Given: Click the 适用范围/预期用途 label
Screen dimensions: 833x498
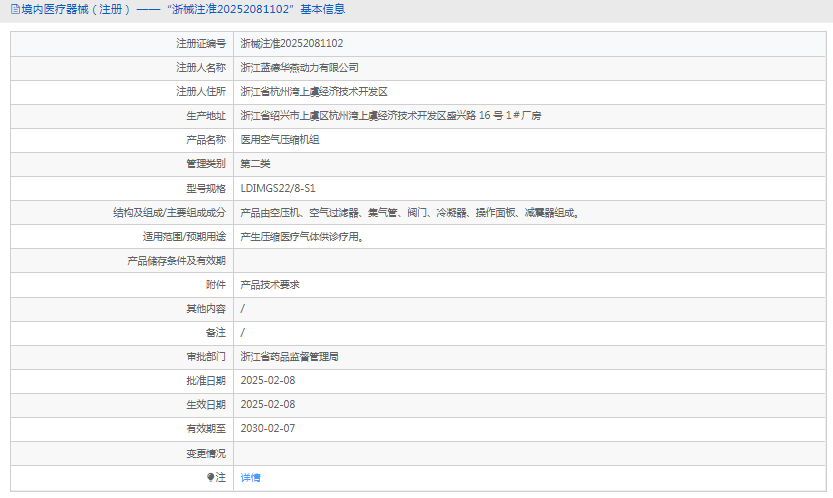Looking at the screenshot, I should [x=184, y=237].
